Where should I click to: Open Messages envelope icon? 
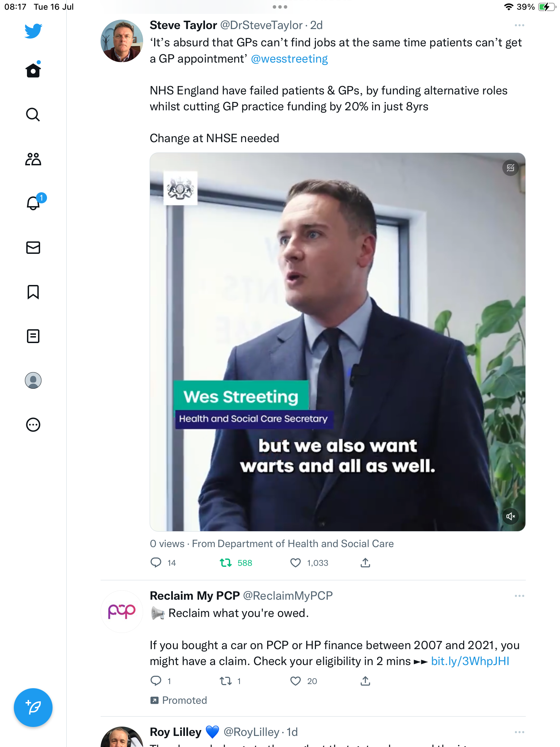tap(33, 248)
